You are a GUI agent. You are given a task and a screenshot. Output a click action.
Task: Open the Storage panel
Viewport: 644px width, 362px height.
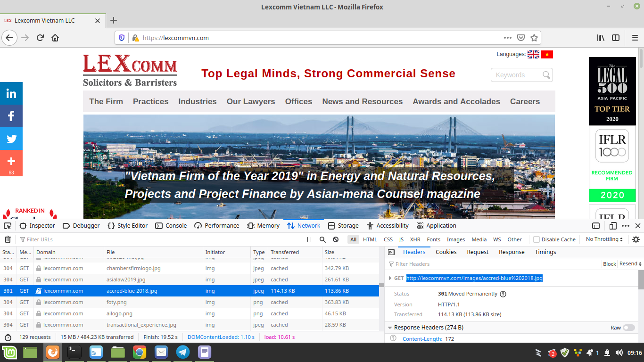click(x=343, y=226)
